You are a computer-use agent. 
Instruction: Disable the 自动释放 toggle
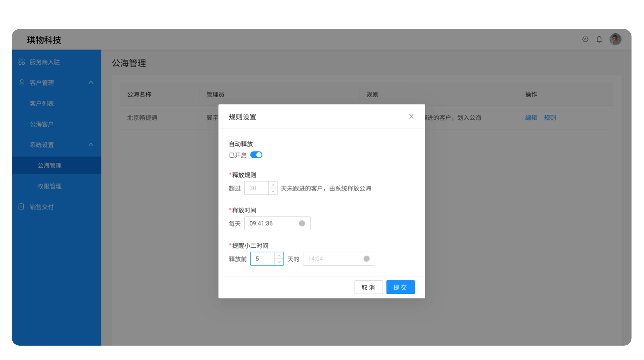coord(256,155)
